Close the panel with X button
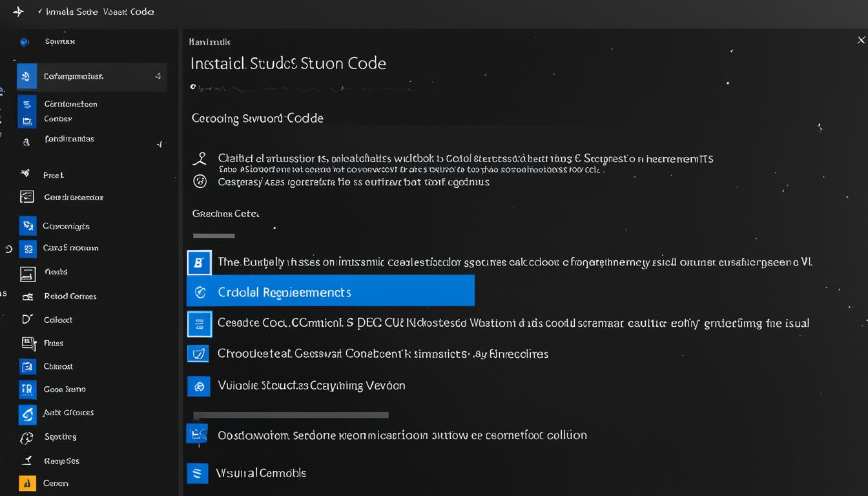 [860, 40]
